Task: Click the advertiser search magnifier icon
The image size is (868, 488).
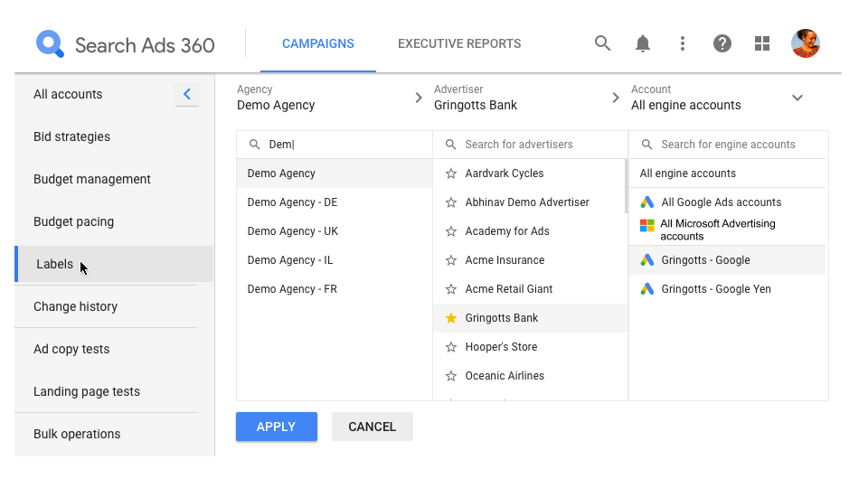Action: point(451,145)
